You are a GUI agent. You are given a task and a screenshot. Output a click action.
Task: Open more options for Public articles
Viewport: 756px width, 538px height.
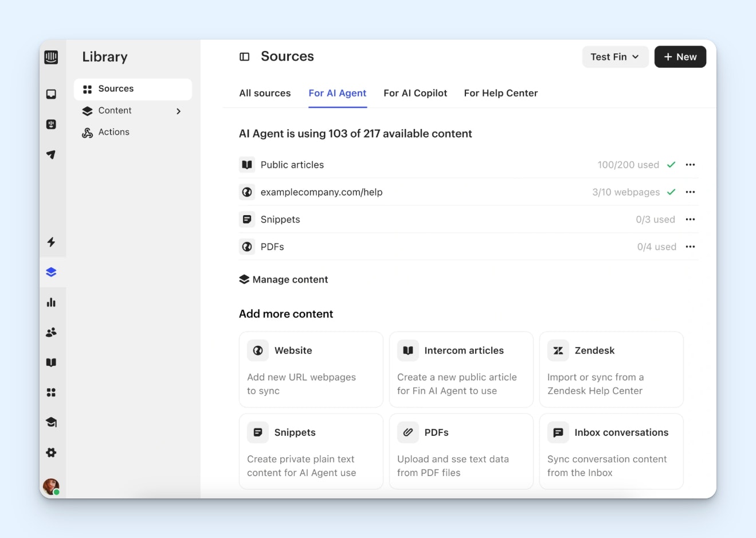click(690, 165)
